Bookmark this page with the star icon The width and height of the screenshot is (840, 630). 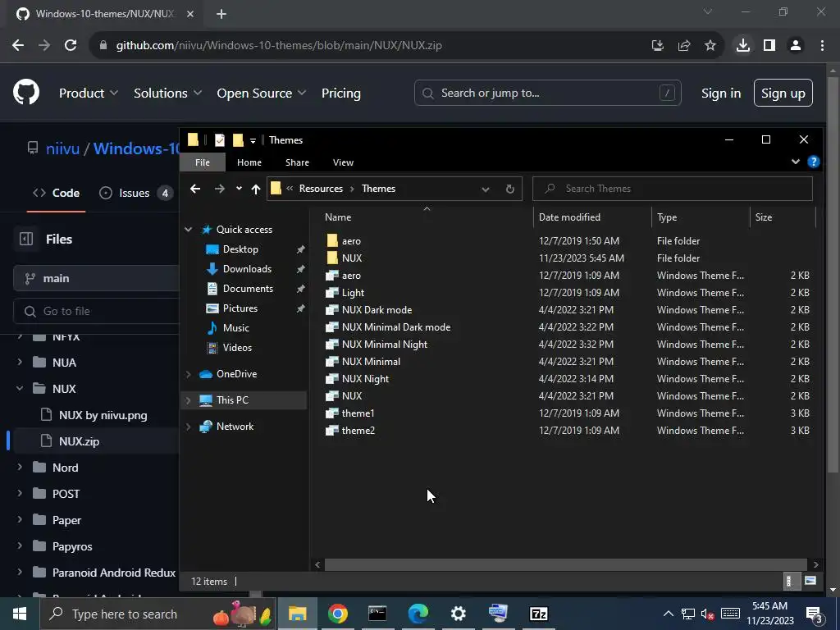click(710, 46)
